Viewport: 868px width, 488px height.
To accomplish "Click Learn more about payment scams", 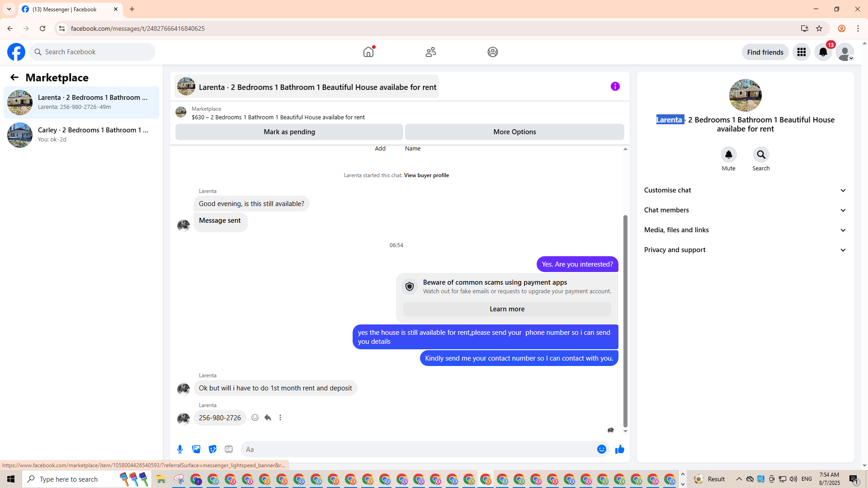I will (507, 309).
